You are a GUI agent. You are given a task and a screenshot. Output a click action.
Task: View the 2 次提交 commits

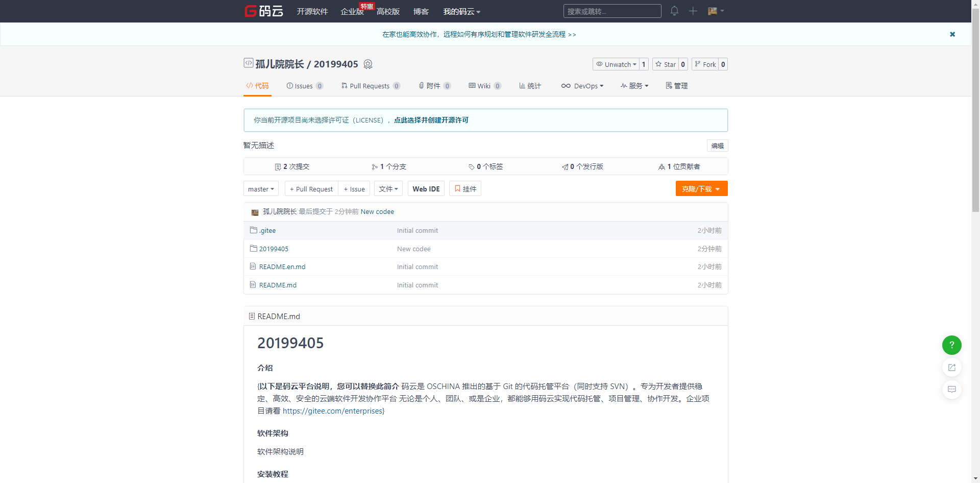click(292, 166)
